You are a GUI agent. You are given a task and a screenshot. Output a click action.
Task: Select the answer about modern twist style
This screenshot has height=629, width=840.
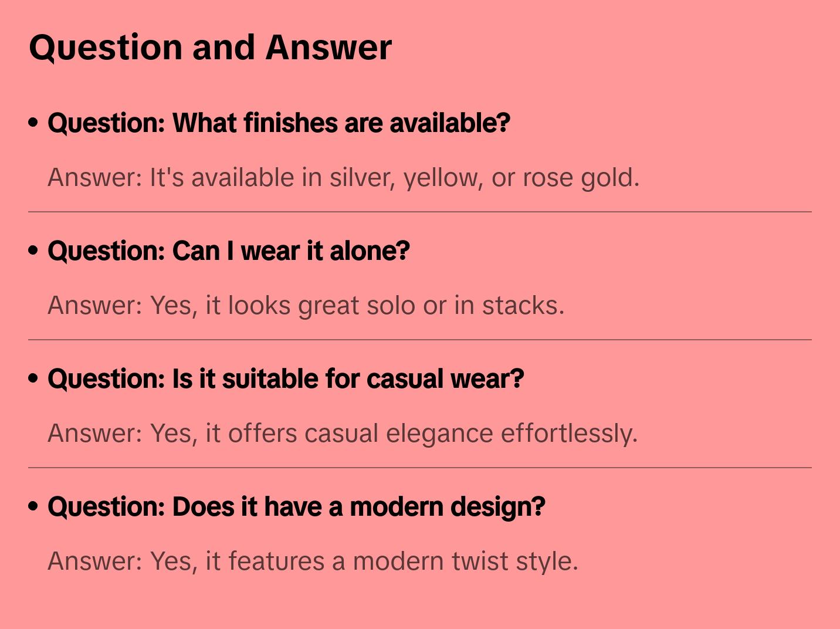pyautogui.click(x=313, y=562)
